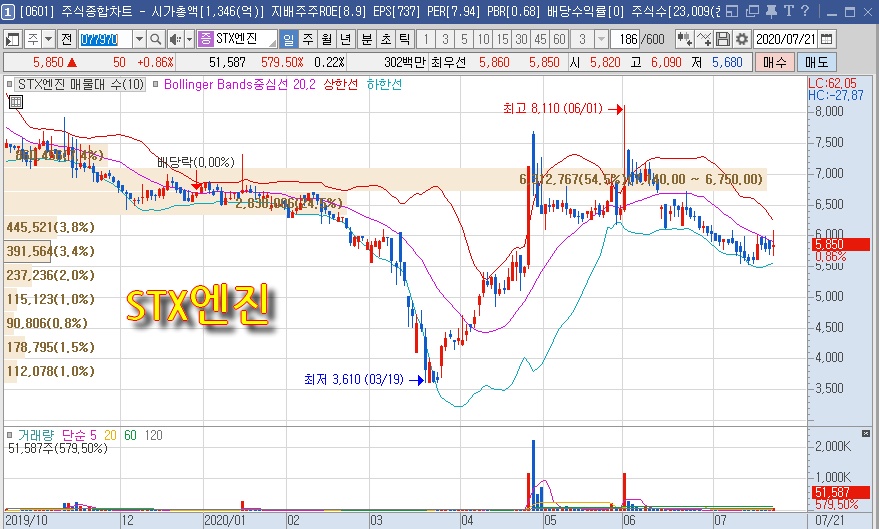Click the 단순 5 moving average legend

[79, 435]
